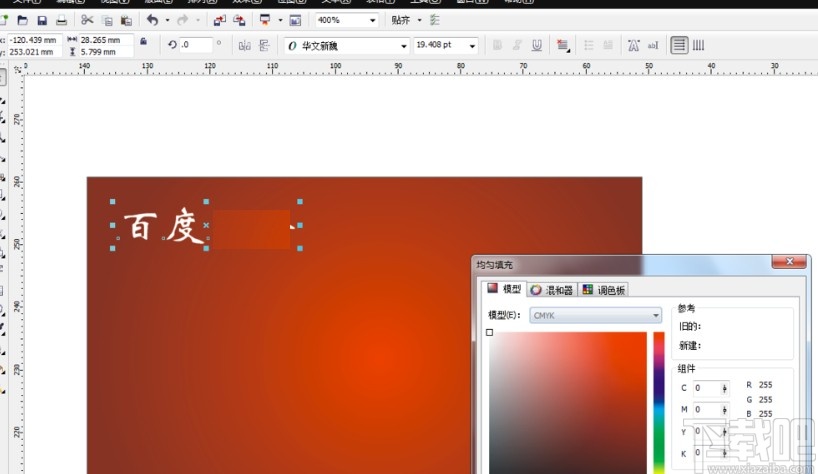Click the Export icon
The width and height of the screenshot is (818, 474).
tap(239, 20)
